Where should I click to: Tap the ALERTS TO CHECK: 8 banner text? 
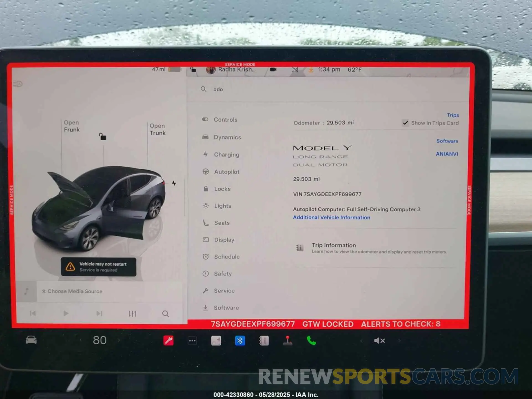(401, 324)
